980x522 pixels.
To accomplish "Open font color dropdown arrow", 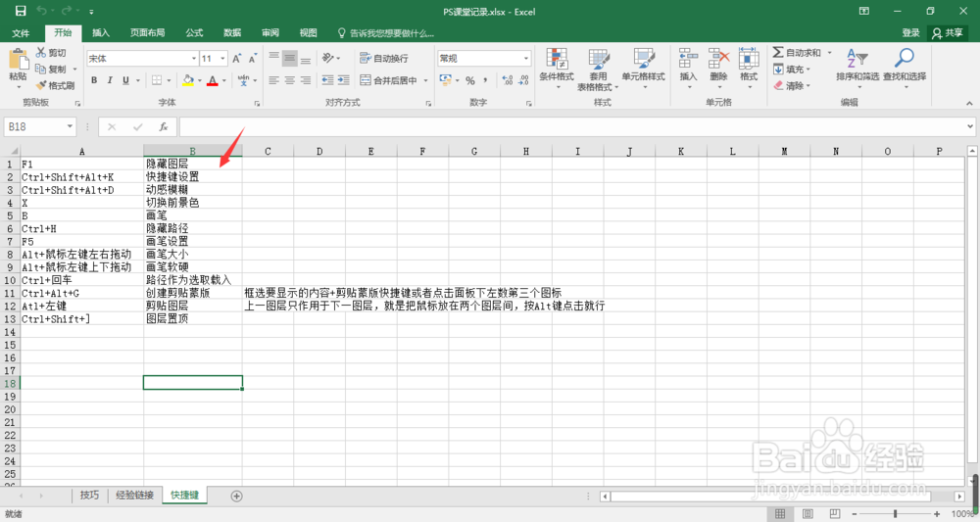I will [x=223, y=80].
